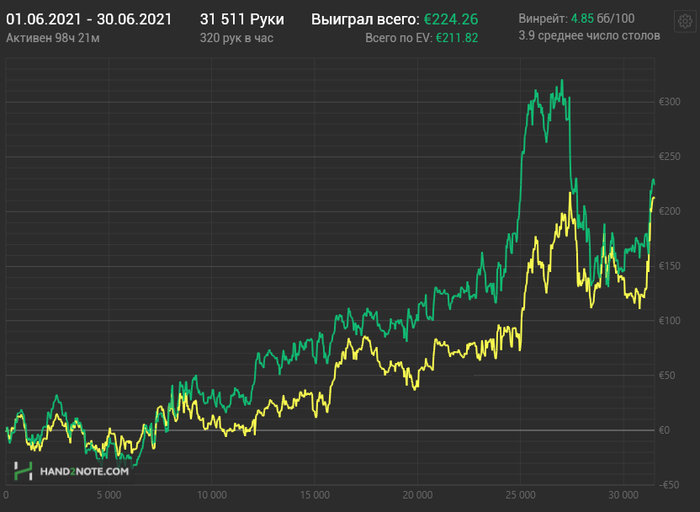This screenshot has height=512, width=700.
Task: Click the €200 y-axis label
Action: (670, 211)
